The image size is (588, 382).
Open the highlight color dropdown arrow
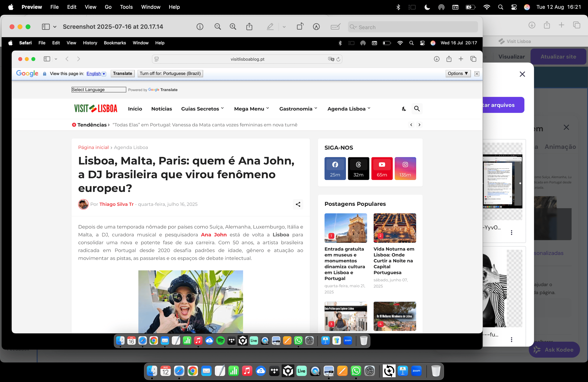click(x=284, y=27)
